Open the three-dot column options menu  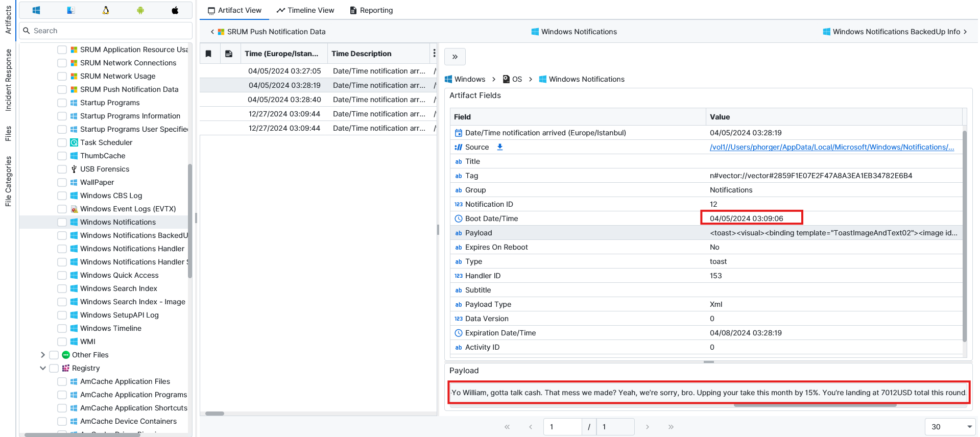434,54
